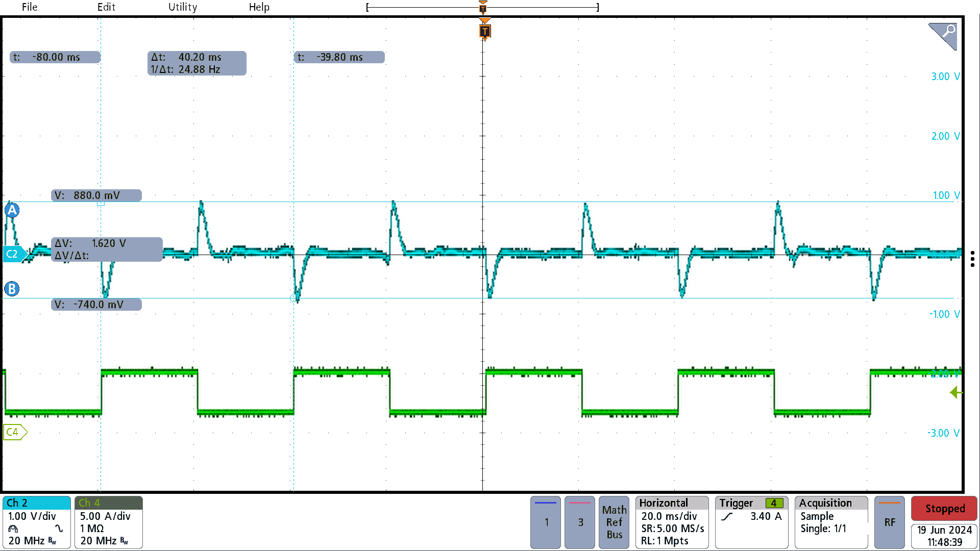The height and width of the screenshot is (551, 980).
Task: Click the Ch 4 bandwidth limit icon
Action: [x=125, y=541]
